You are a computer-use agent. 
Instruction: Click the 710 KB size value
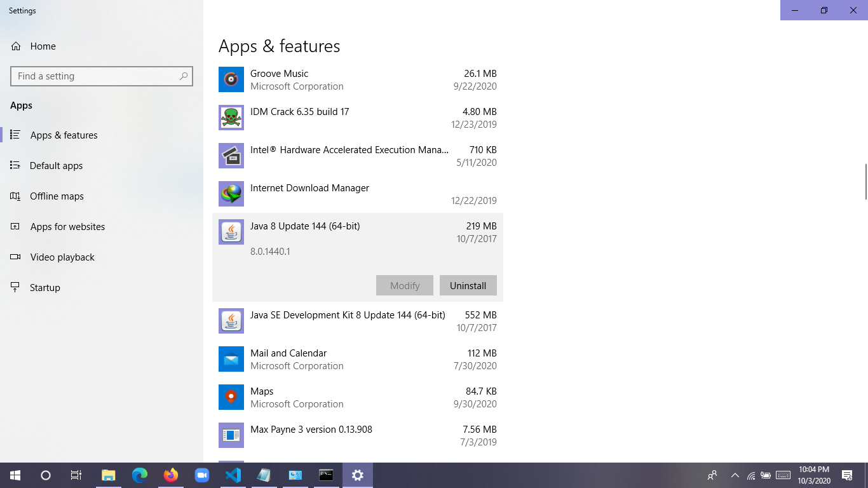483,150
